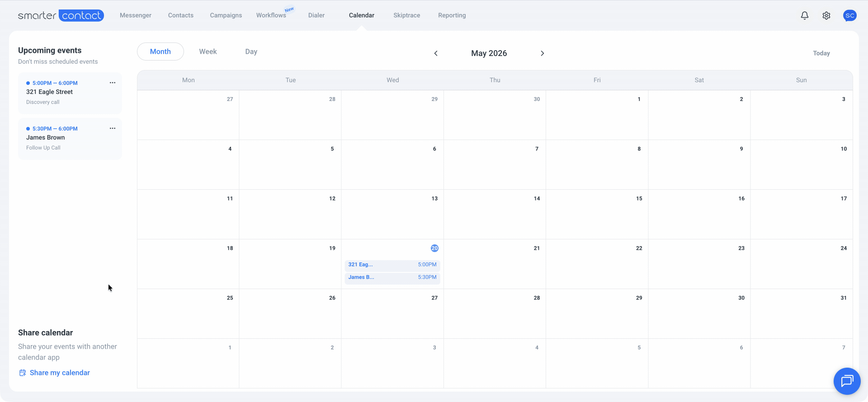
Task: Click the May 2026 month title
Action: [x=489, y=53]
